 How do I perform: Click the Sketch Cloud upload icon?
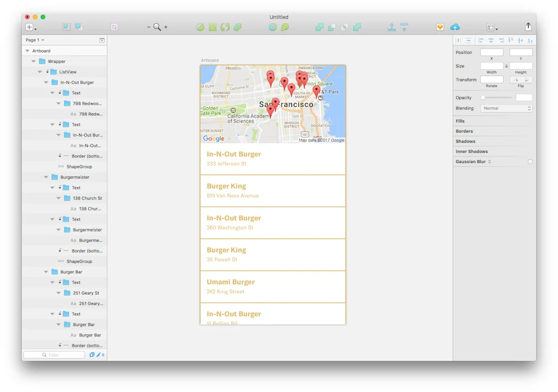(455, 27)
